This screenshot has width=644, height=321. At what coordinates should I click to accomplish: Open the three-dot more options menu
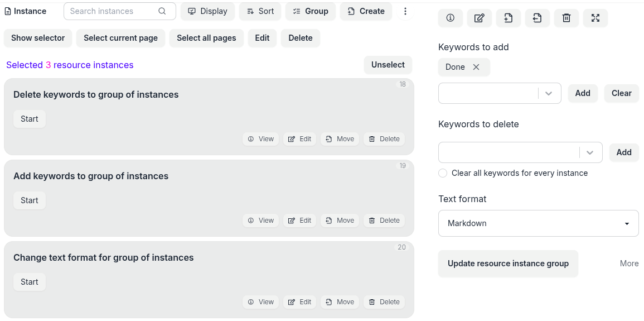click(x=405, y=11)
